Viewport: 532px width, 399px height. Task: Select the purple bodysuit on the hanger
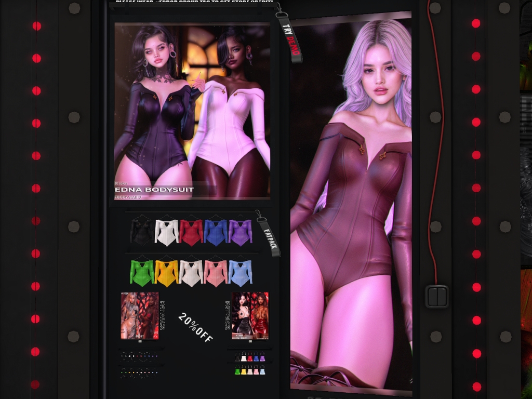[240, 232]
